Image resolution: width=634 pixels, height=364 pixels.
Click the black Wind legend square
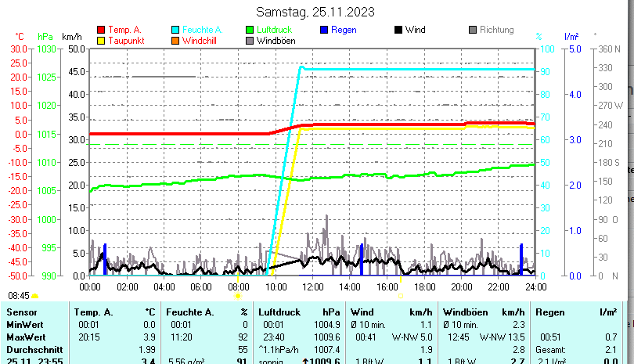398,30
